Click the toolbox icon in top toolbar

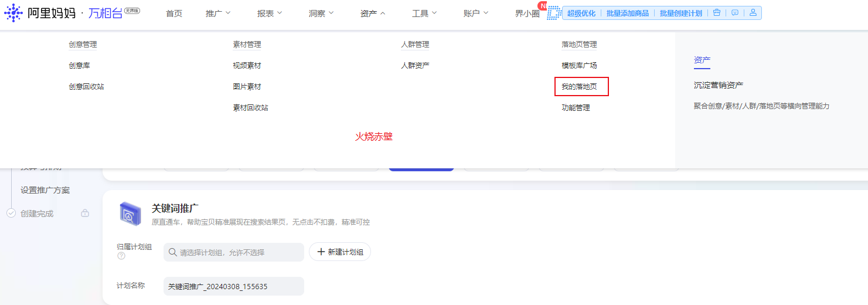(716, 12)
